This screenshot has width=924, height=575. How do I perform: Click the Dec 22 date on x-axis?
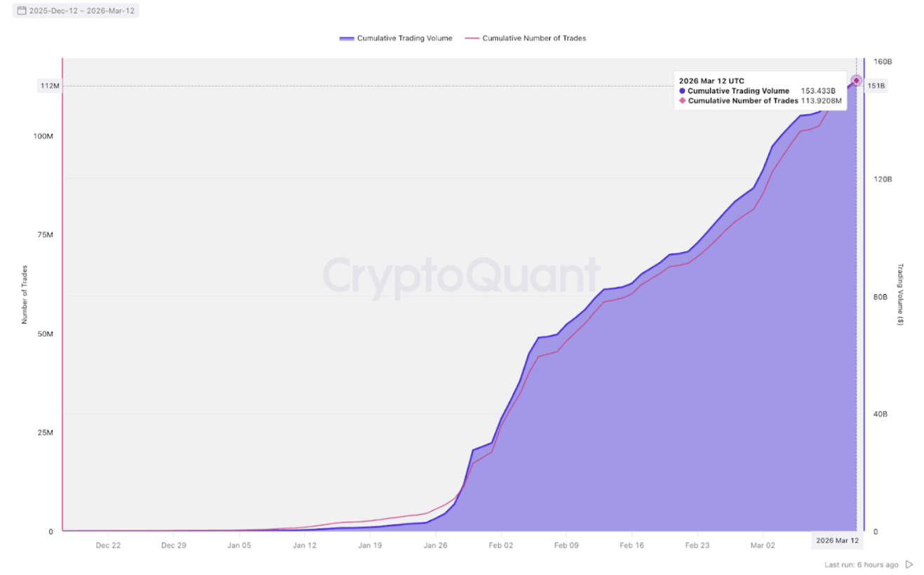tap(108, 545)
